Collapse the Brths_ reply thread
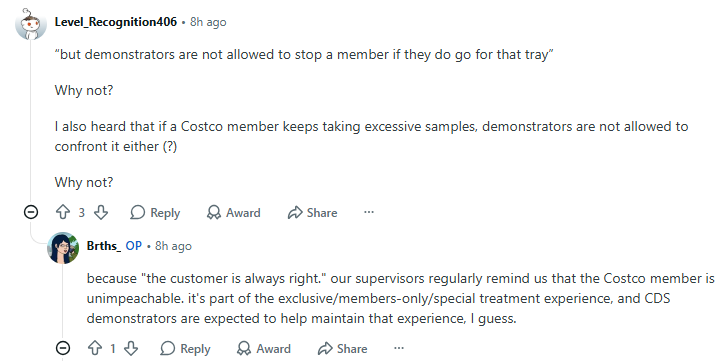Image resolution: width=725 pixels, height=361 pixels. click(x=63, y=348)
